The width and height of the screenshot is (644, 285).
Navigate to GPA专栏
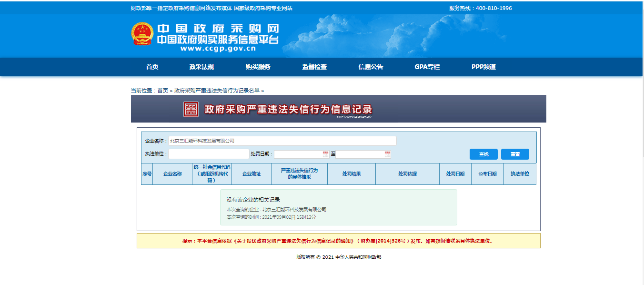(x=427, y=67)
